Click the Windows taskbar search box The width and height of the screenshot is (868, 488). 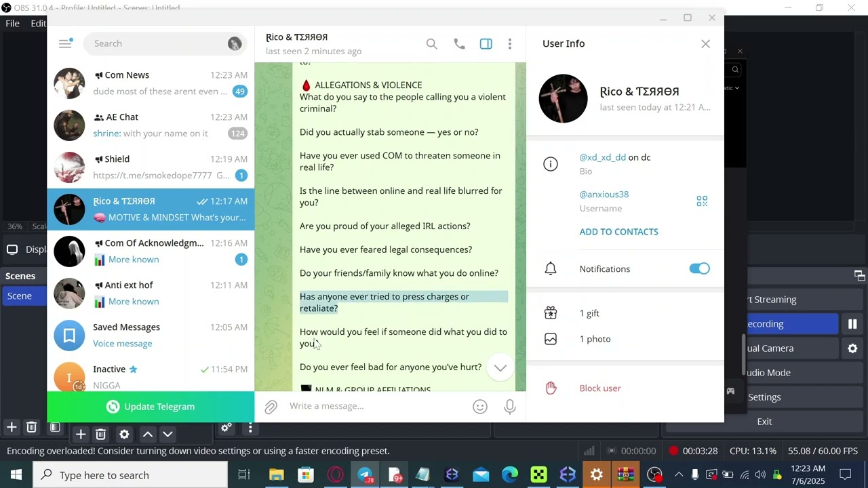click(x=130, y=475)
